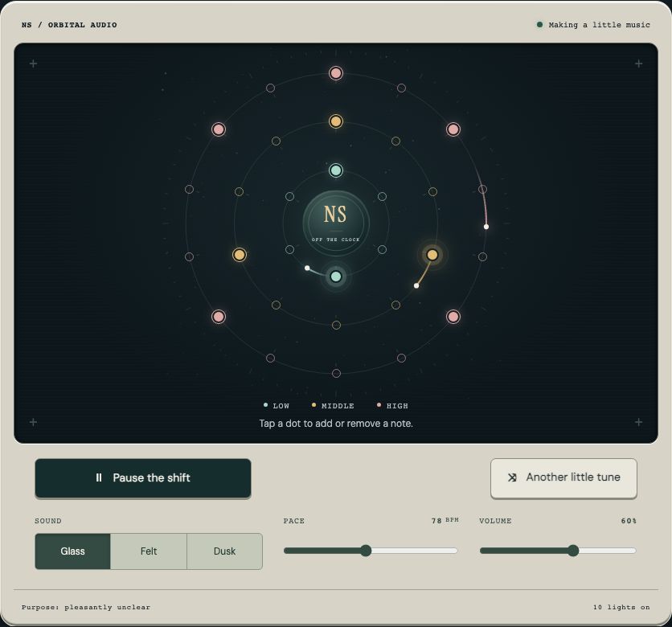
Task: Add note at outer ring's far-left upper empty dot
Action: point(189,190)
